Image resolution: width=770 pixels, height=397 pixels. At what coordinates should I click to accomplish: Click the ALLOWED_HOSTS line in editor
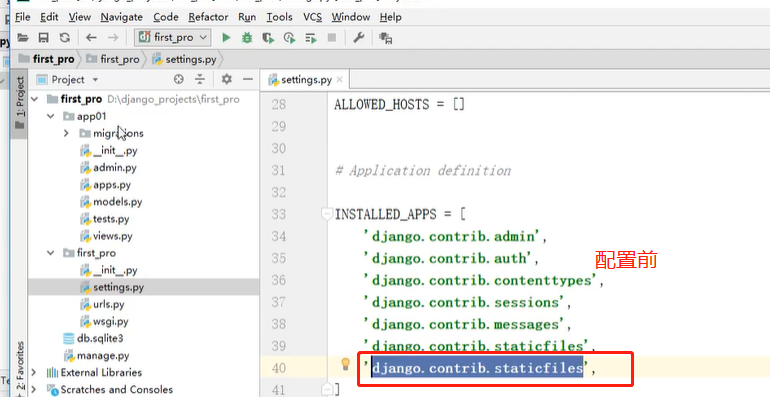coord(399,105)
